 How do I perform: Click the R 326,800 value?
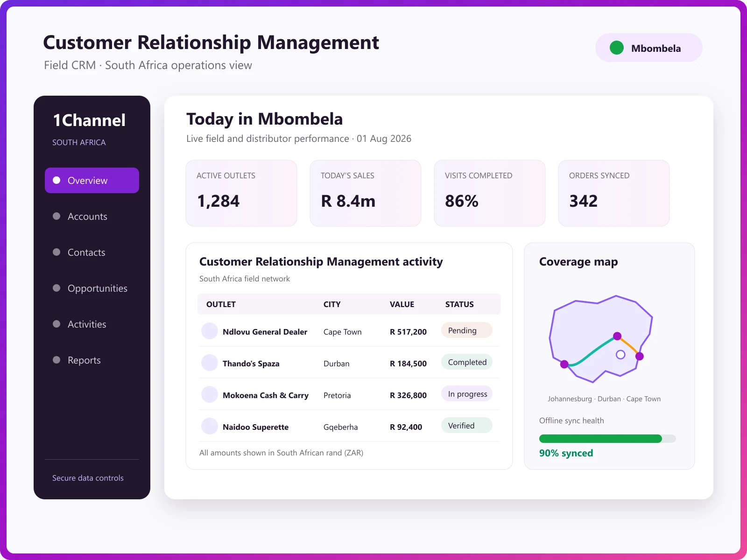click(408, 395)
